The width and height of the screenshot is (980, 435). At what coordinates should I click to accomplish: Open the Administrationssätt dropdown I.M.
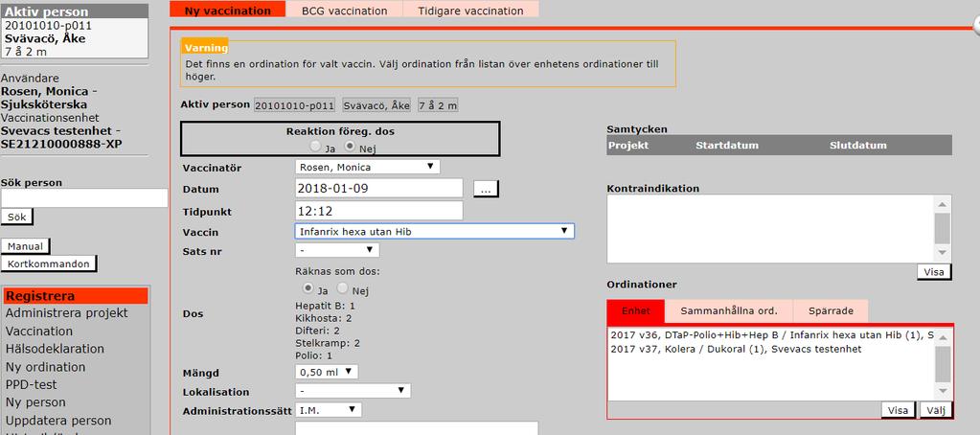[x=329, y=410]
